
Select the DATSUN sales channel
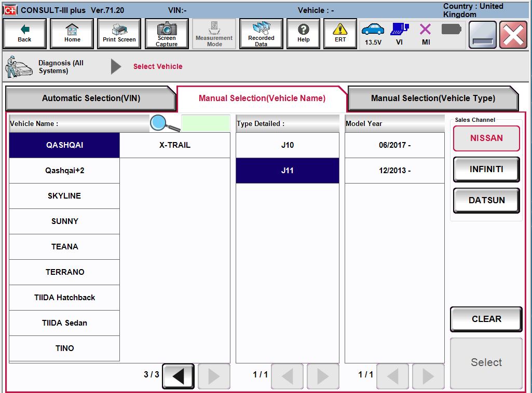point(486,200)
